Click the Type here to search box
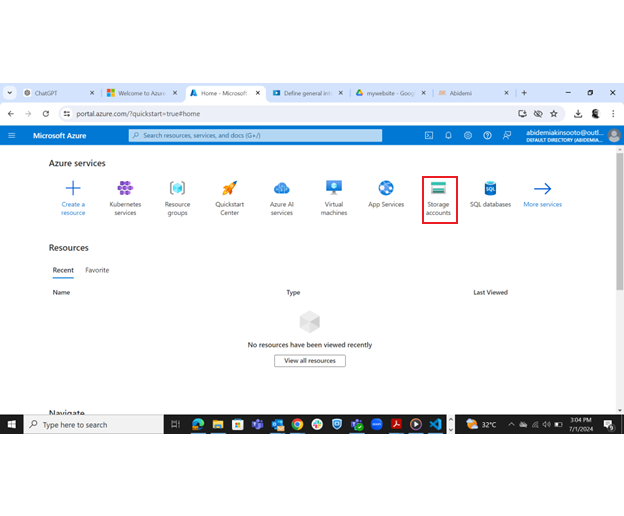Screen dimensions: 624x516 click(x=94, y=424)
